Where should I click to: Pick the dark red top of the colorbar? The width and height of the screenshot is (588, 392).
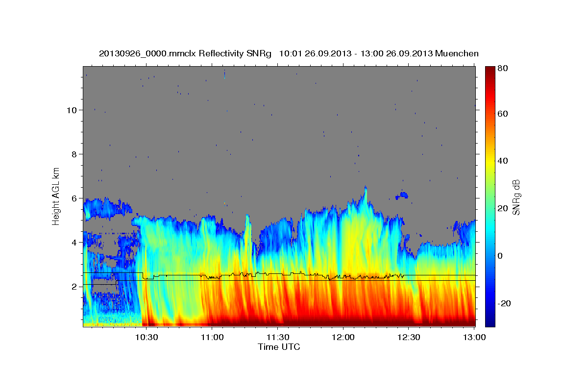point(490,70)
